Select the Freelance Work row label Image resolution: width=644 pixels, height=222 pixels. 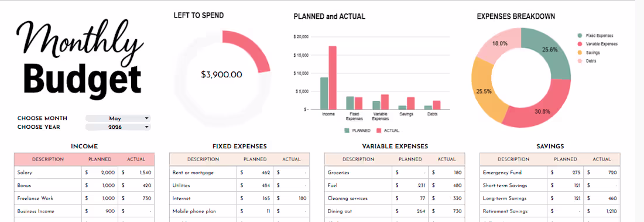pos(35,198)
